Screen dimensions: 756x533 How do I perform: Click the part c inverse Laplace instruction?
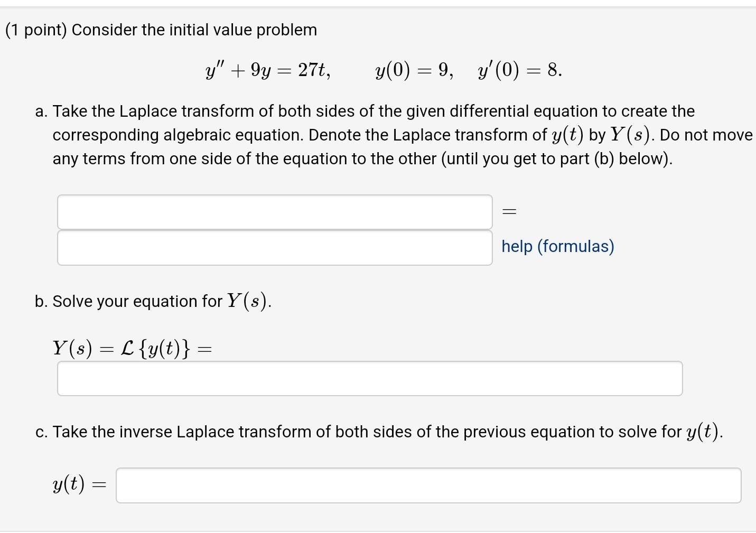pyautogui.click(x=378, y=432)
